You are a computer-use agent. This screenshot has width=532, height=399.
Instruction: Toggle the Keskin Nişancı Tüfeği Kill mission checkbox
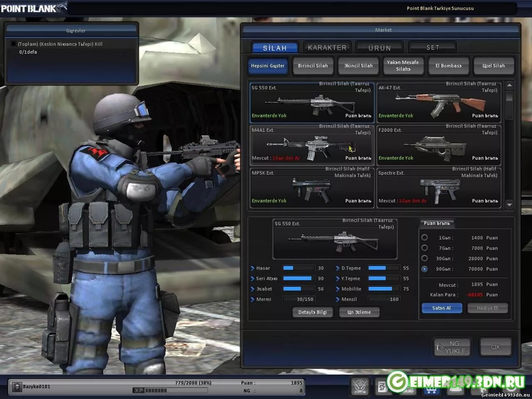(x=13, y=44)
